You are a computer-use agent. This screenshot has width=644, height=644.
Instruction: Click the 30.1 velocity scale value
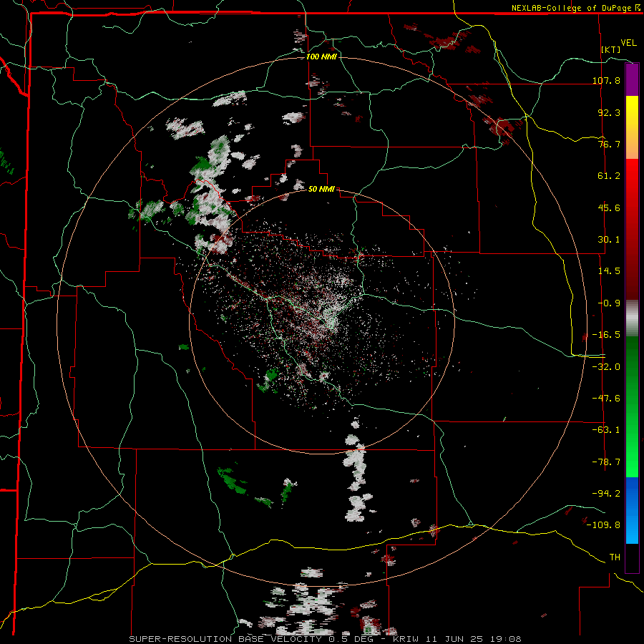609,239
